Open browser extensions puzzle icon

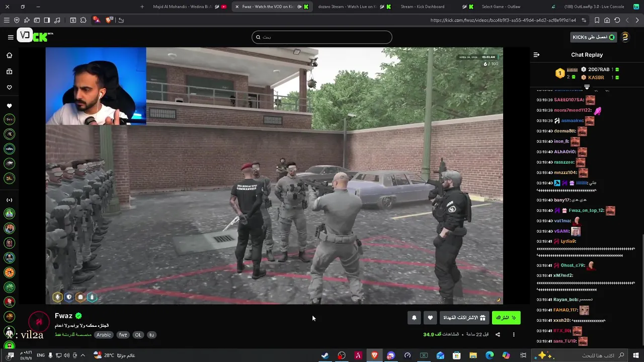[83, 20]
